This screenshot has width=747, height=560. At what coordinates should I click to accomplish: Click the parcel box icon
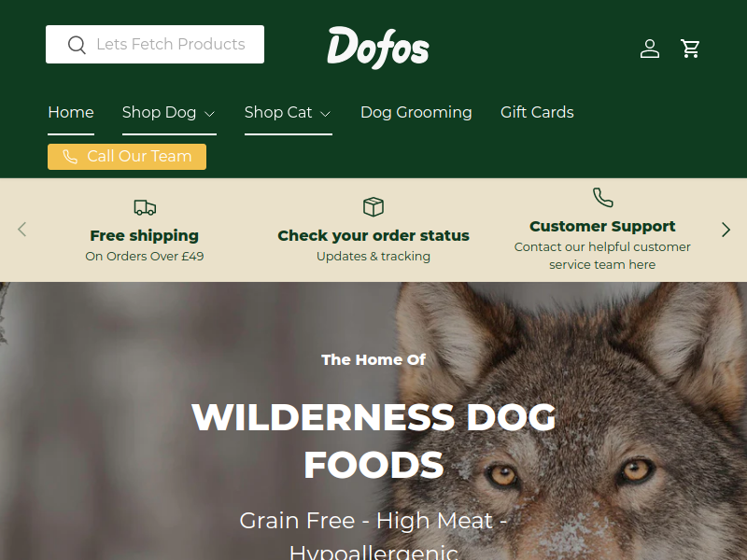click(373, 206)
